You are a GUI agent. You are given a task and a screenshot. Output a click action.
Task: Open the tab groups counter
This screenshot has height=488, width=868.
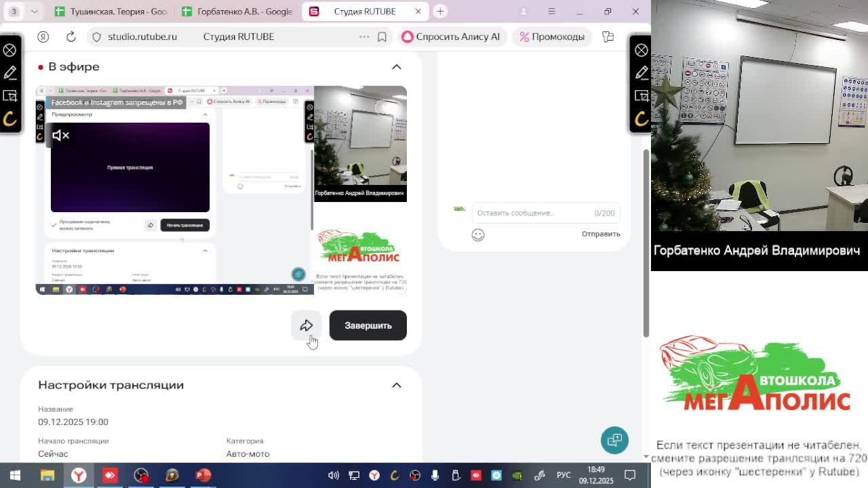coord(14,12)
